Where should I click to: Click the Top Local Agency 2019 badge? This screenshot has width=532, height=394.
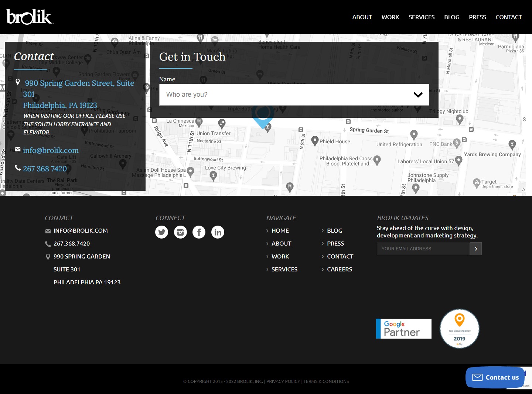(x=459, y=329)
